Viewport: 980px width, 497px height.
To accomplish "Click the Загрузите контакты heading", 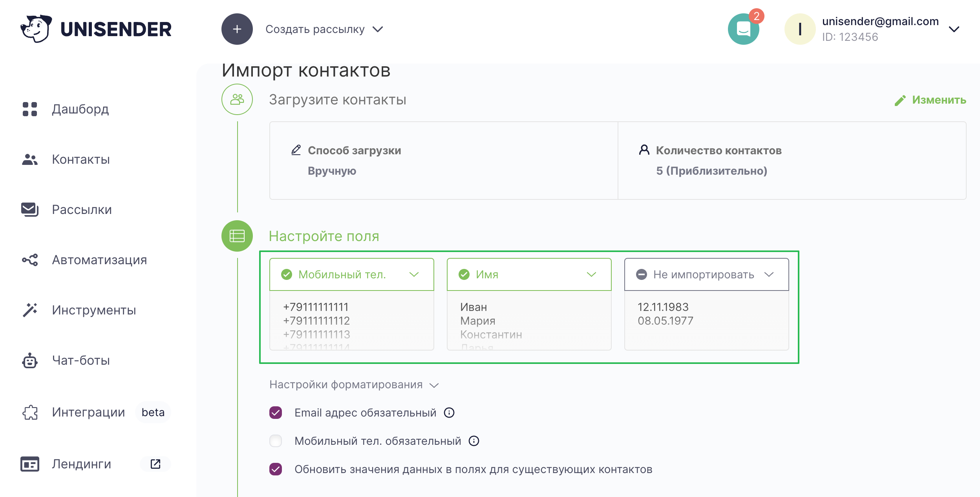I will point(337,100).
